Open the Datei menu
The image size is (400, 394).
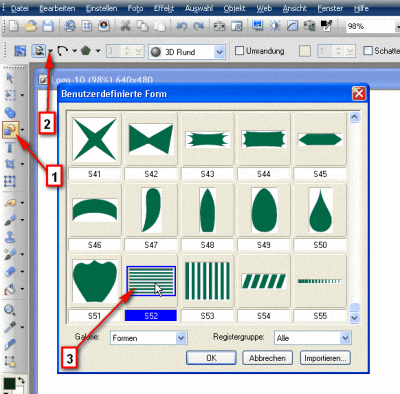point(19,8)
